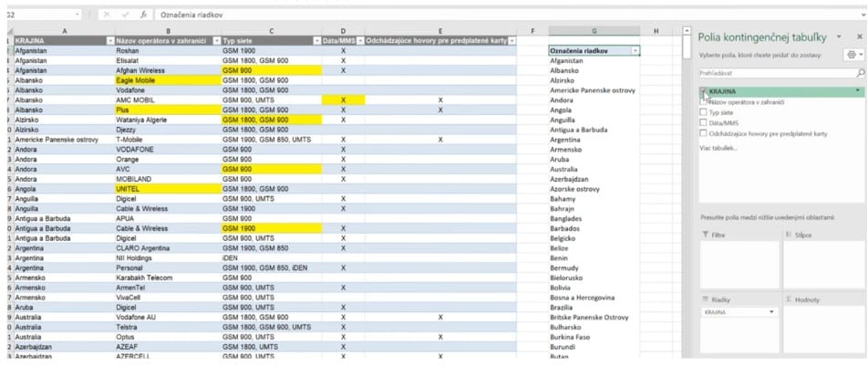Open the Dáta/MMS column filter dropdown
This screenshot has width=868, height=367.
click(360, 40)
